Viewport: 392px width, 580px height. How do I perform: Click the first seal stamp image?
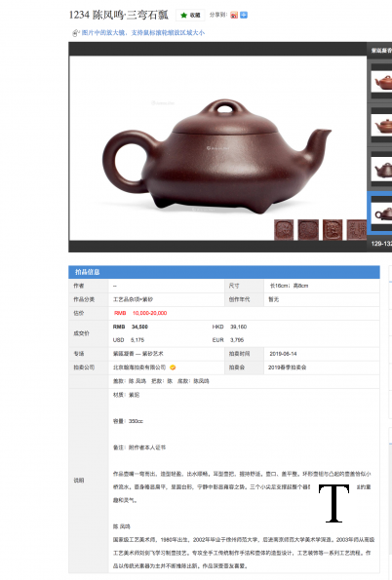point(284,230)
